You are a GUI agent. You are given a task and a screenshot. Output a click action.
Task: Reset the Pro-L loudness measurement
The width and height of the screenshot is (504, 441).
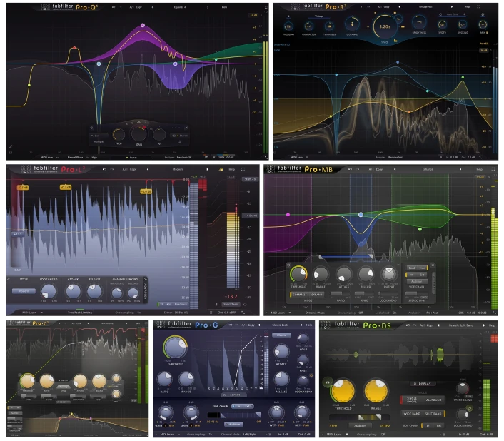tap(245, 304)
